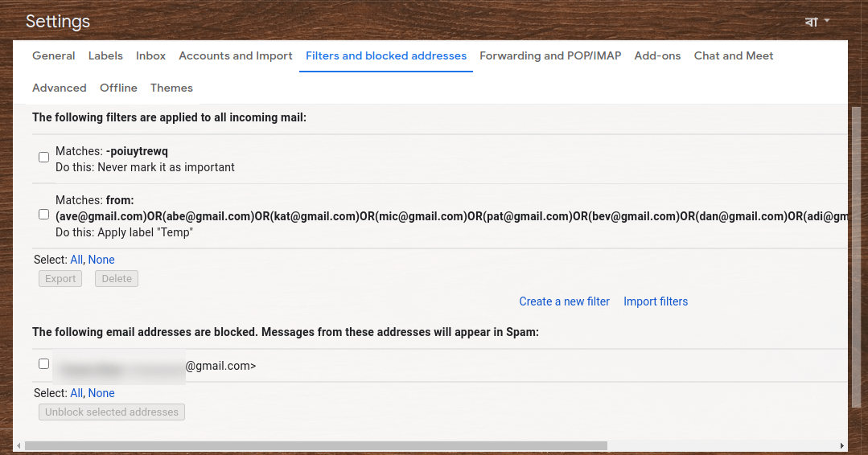Check the blocked gmail address checkbox
Image resolution: width=868 pixels, height=455 pixels.
(x=43, y=364)
